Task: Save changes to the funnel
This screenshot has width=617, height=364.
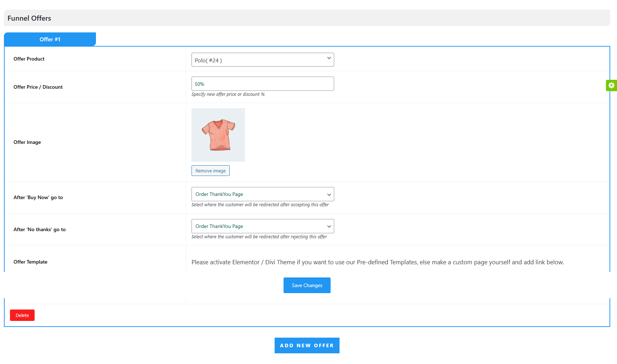Action: tap(307, 285)
